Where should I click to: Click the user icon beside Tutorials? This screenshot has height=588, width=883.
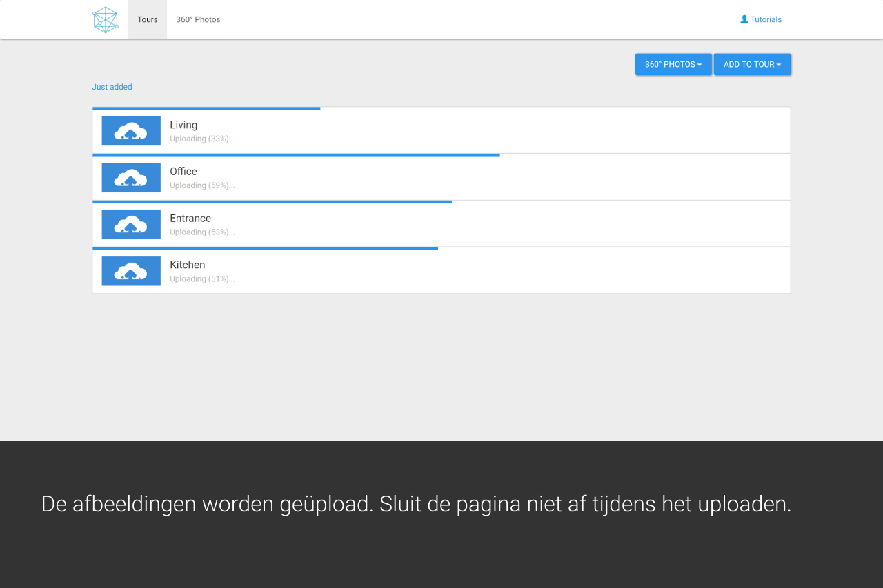pos(744,19)
